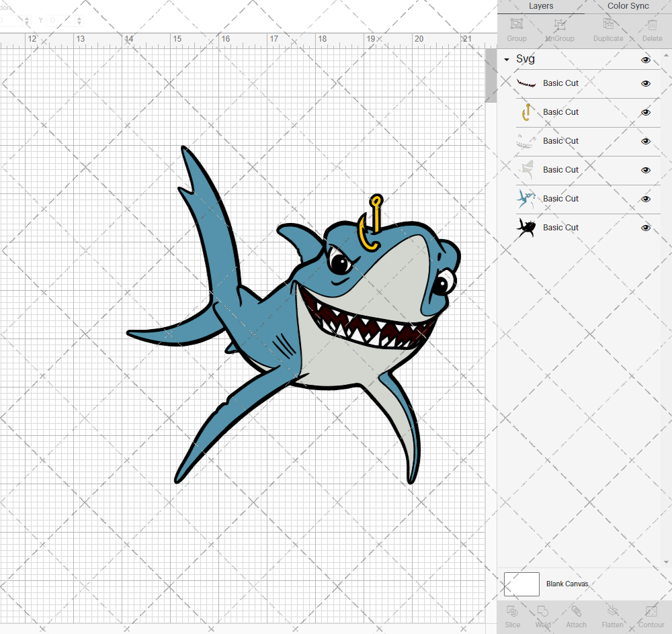Hide the blue body Basic Cut layer

(x=645, y=199)
